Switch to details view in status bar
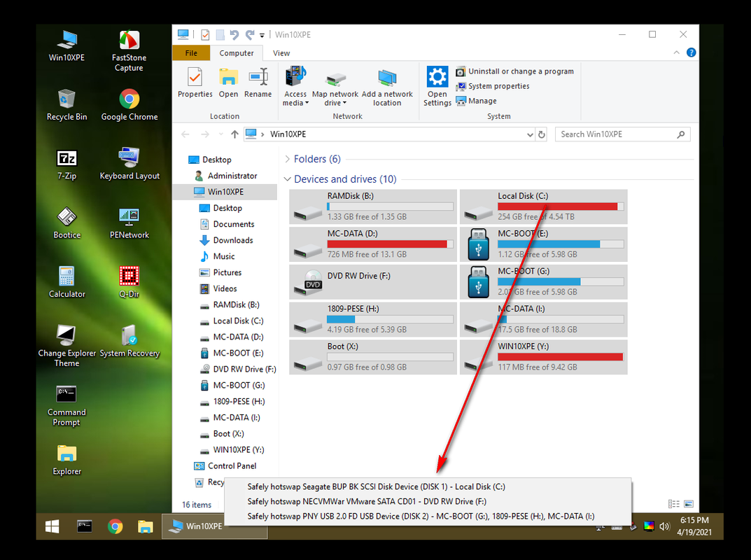The height and width of the screenshot is (560, 751). tap(674, 504)
